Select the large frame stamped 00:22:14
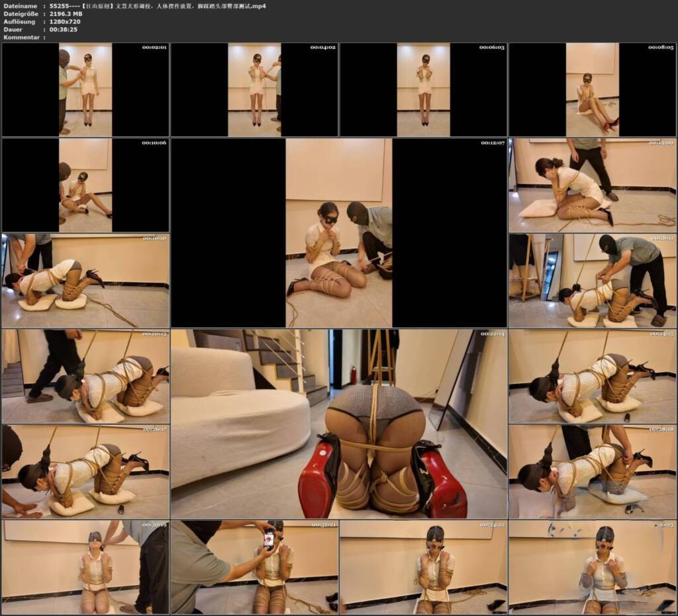The image size is (678, 616). click(x=339, y=424)
